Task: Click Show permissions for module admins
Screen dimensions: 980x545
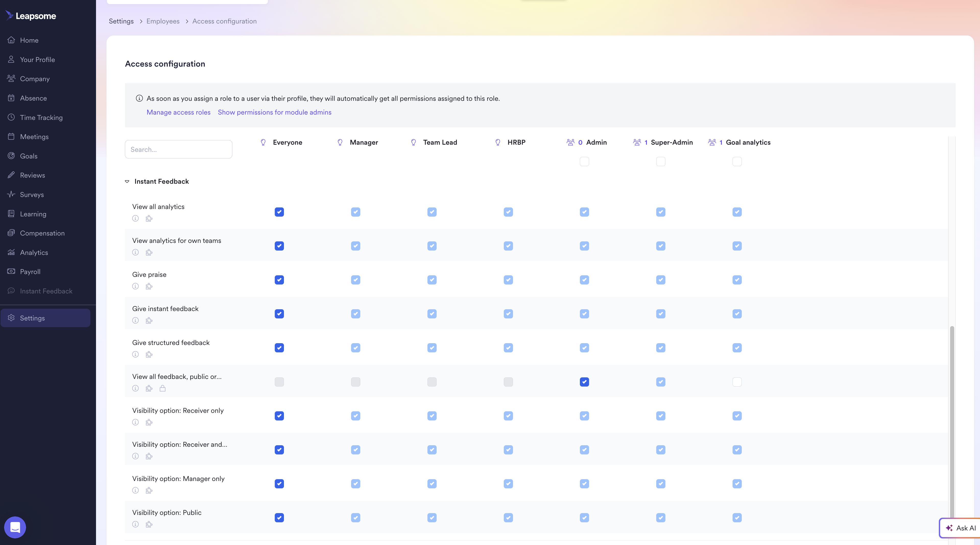Action: pyautogui.click(x=275, y=113)
